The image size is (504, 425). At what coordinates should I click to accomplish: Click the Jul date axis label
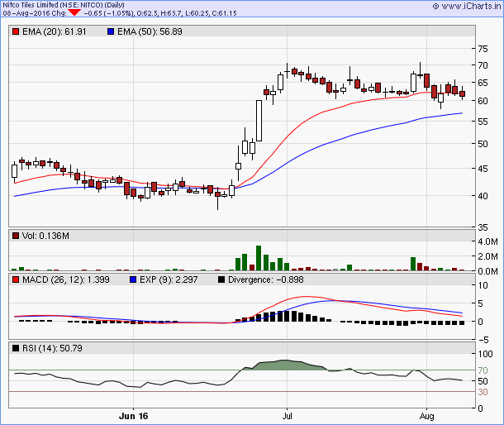click(287, 416)
